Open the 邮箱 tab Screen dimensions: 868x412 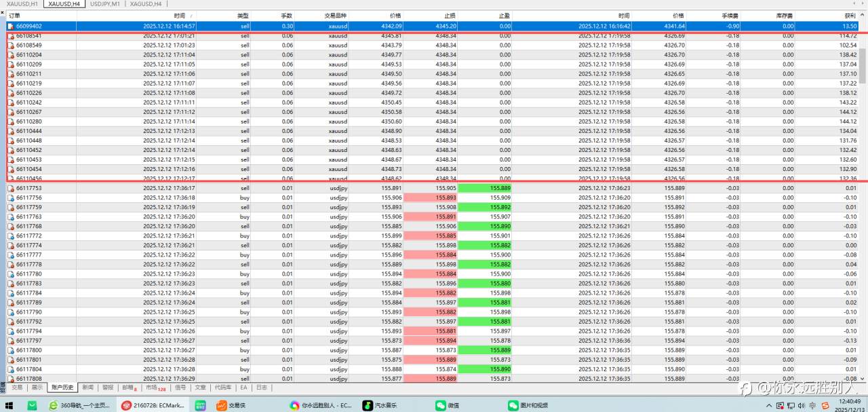[x=129, y=388]
